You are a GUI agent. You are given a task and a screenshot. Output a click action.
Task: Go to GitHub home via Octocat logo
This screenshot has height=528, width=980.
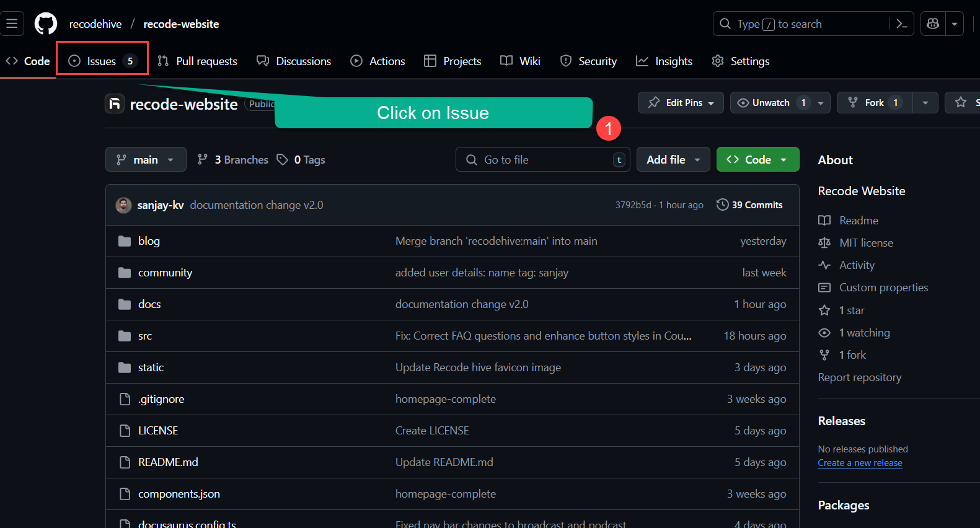point(46,24)
